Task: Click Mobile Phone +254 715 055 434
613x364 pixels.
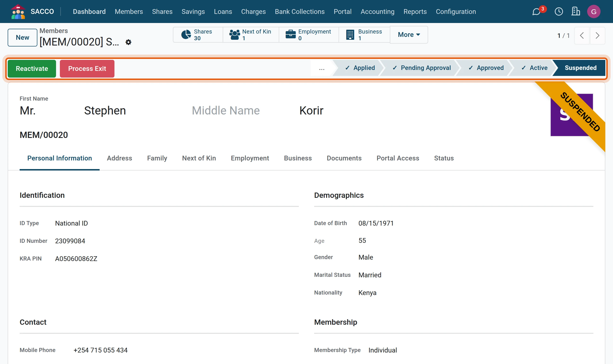Action: 101,350
